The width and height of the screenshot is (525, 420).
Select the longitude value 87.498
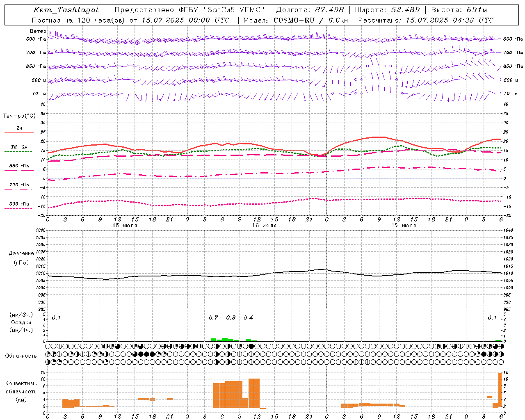(x=329, y=10)
